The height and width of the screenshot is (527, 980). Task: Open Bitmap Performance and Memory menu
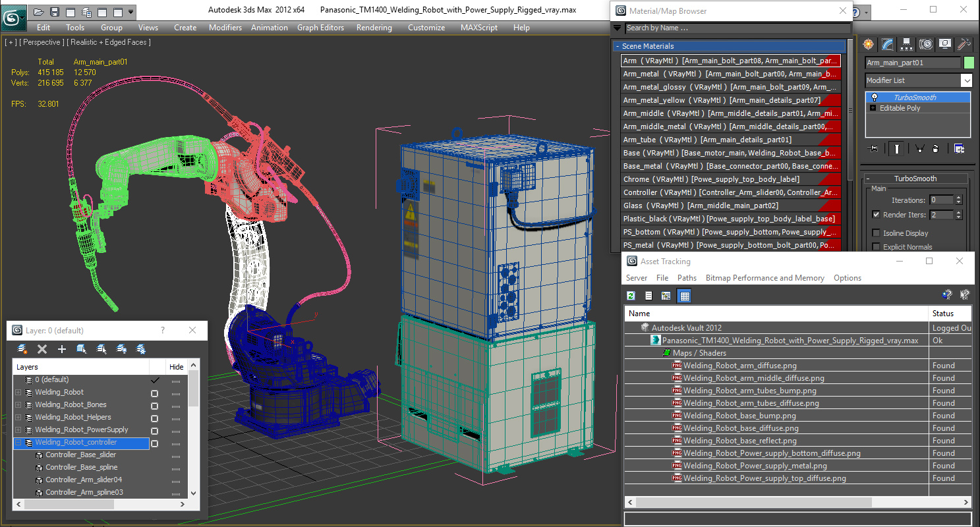765,278
